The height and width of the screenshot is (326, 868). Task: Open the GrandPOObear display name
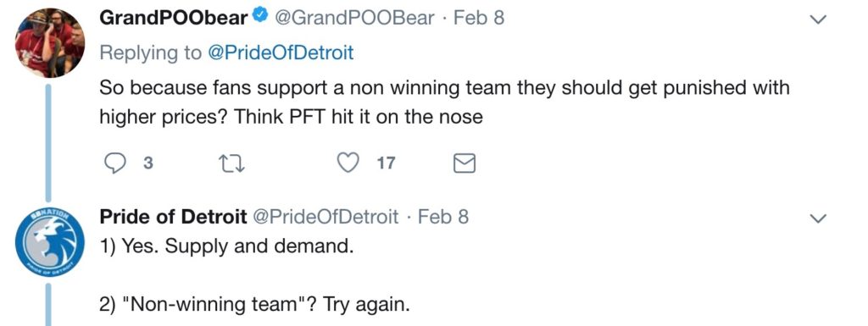[174, 19]
